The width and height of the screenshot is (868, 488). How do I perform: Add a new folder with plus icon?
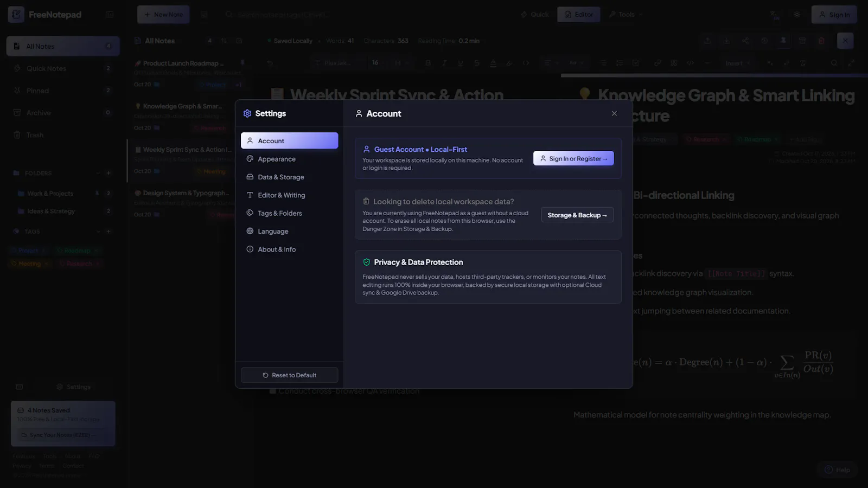point(108,173)
